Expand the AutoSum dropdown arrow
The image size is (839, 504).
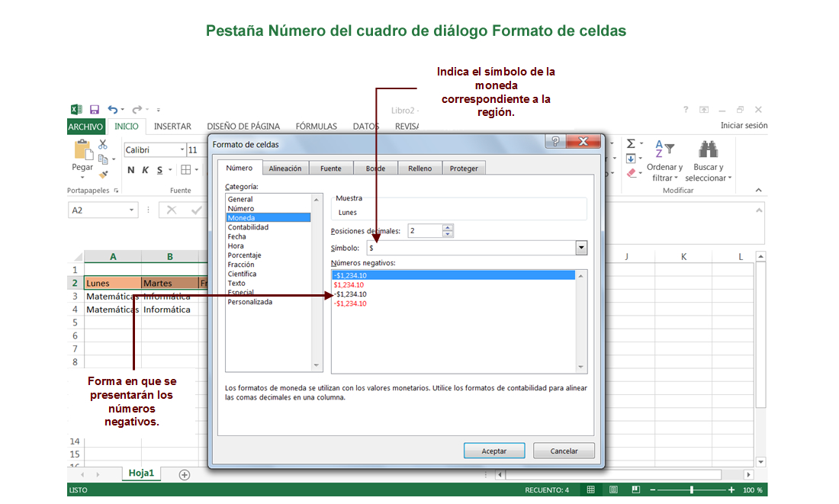click(641, 143)
